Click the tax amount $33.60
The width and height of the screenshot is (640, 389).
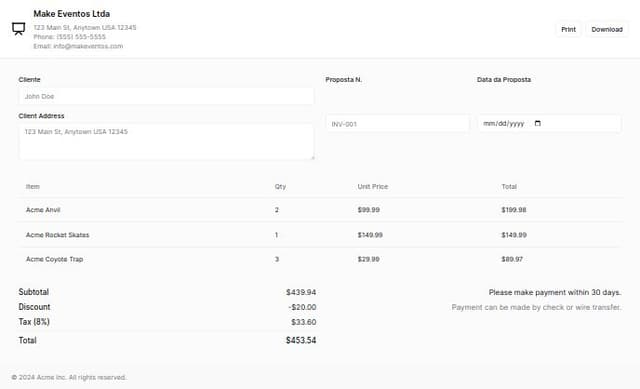[x=304, y=322]
